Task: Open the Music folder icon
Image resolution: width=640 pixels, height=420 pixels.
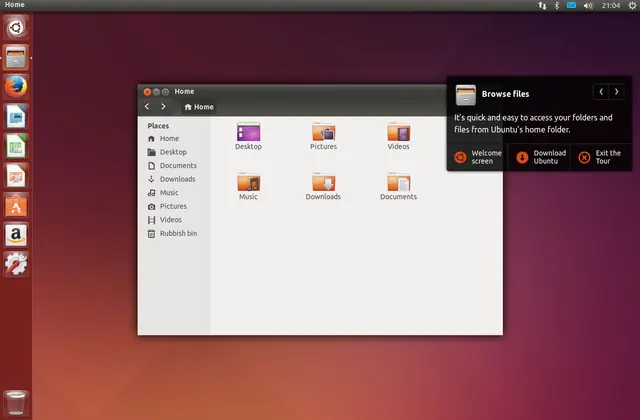Action: tap(248, 183)
